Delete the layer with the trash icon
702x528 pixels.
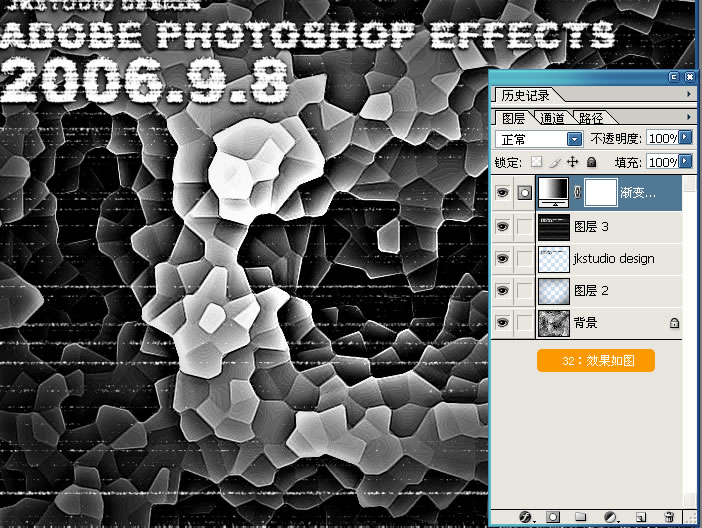[x=669, y=517]
